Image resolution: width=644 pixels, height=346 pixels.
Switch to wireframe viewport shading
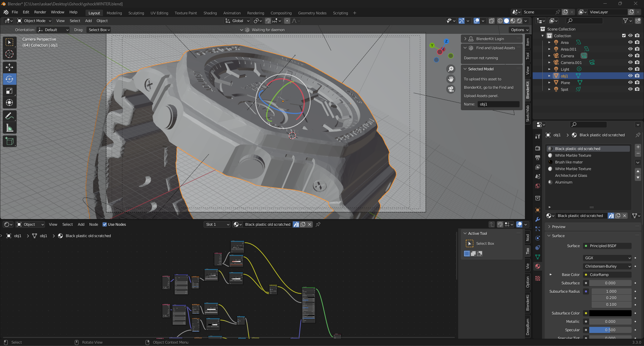point(500,21)
